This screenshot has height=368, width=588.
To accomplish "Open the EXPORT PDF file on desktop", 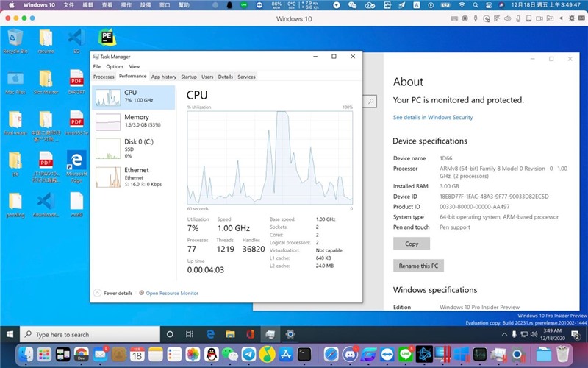I will coord(76,79).
